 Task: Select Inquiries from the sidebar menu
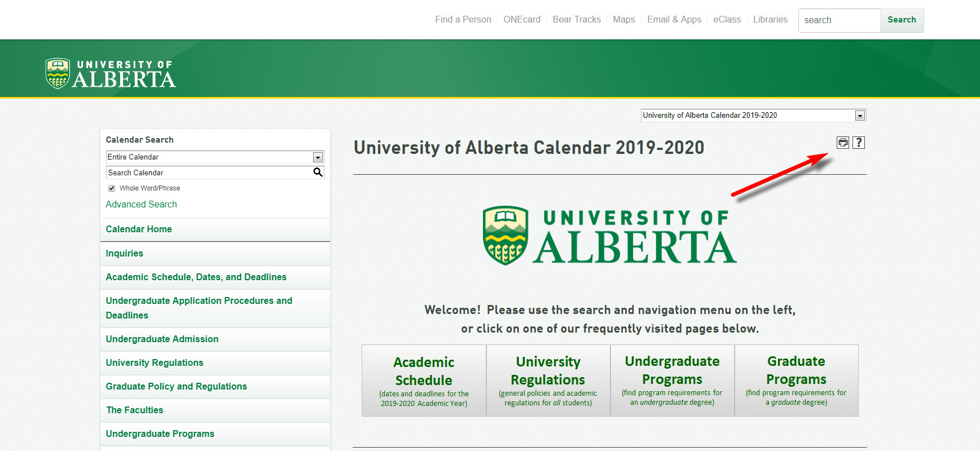tap(125, 254)
